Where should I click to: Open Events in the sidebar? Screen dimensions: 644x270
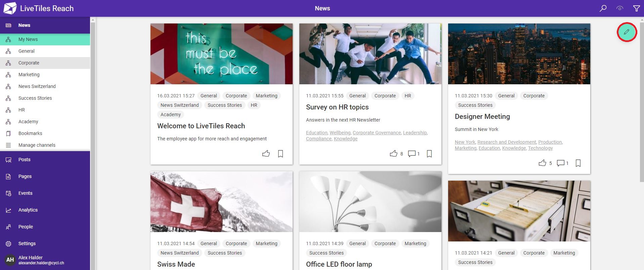click(45, 193)
